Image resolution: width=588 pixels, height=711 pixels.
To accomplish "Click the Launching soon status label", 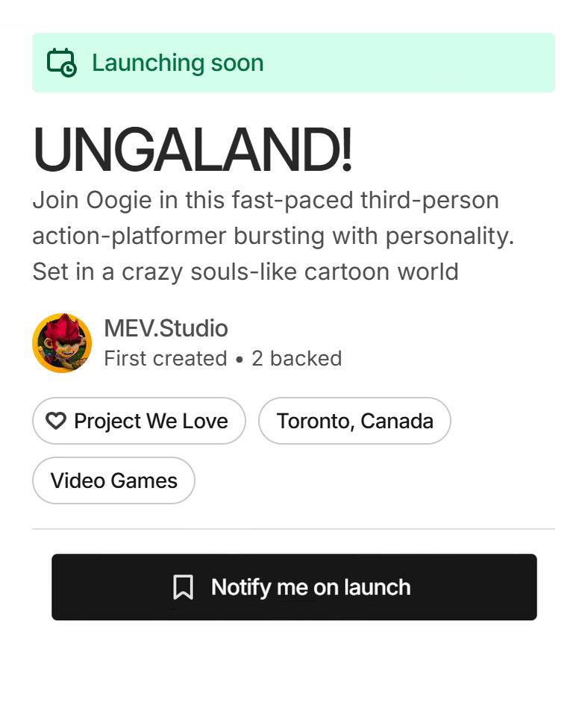I will 178,63.
